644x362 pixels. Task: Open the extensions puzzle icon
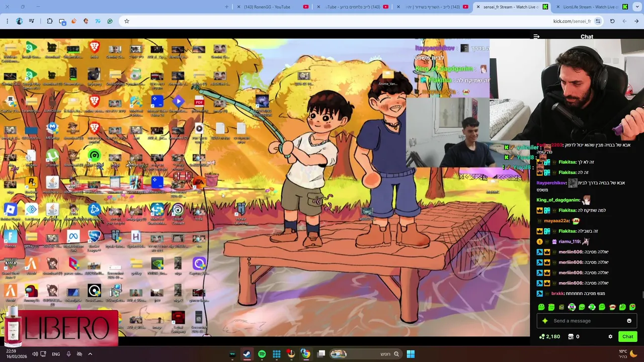click(49, 21)
